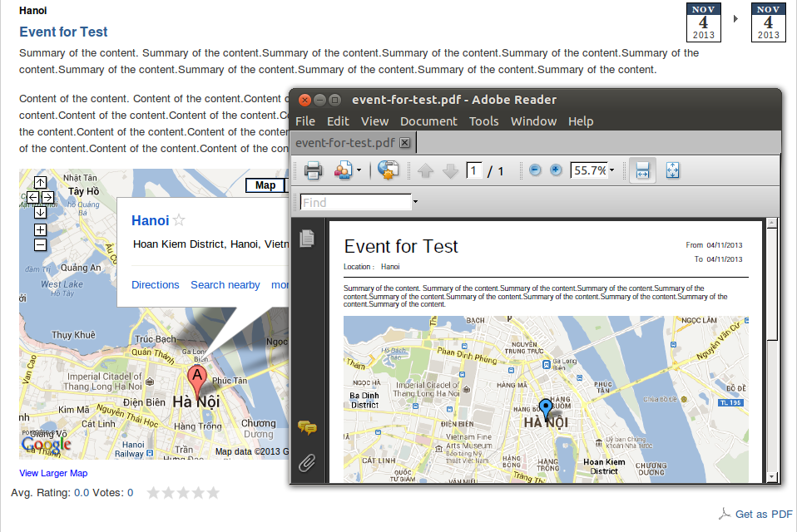Pan the web page map down
The image size is (797, 532).
click(40, 212)
